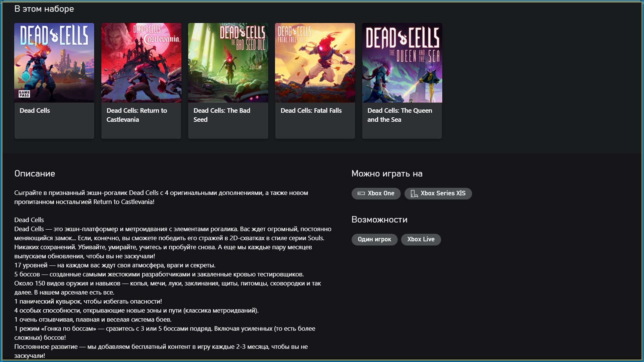Click the Xbox Series X|S console icon
644x362 pixels.
[414, 194]
